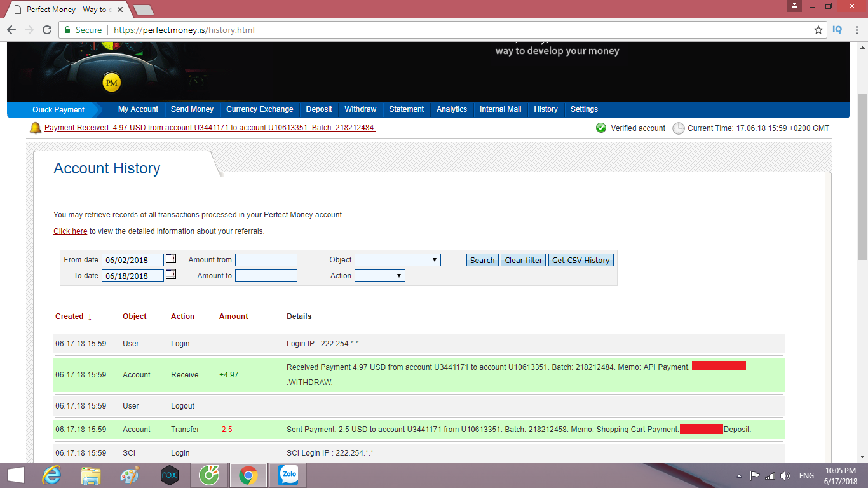Open the Coc Coc browser taskbar icon
This screenshot has height=488, width=868.
click(208, 475)
